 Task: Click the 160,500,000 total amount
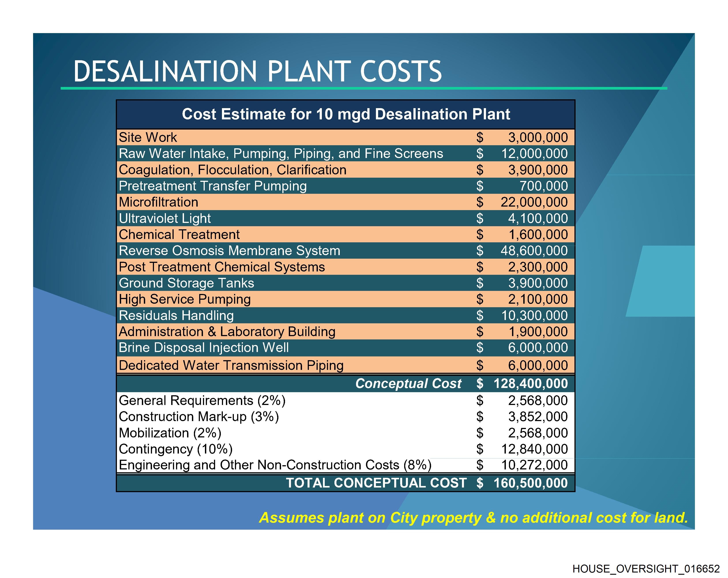point(531,483)
